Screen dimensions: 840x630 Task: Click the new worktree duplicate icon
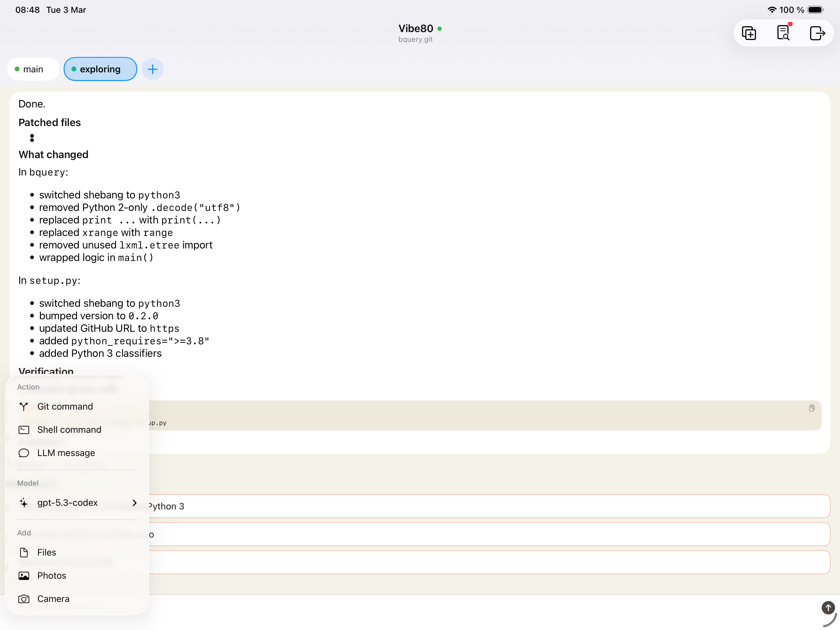749,33
